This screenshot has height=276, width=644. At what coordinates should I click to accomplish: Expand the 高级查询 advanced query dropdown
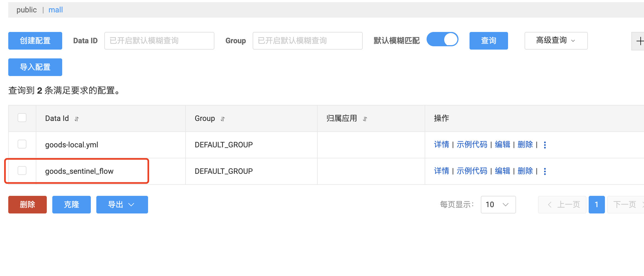pos(556,41)
